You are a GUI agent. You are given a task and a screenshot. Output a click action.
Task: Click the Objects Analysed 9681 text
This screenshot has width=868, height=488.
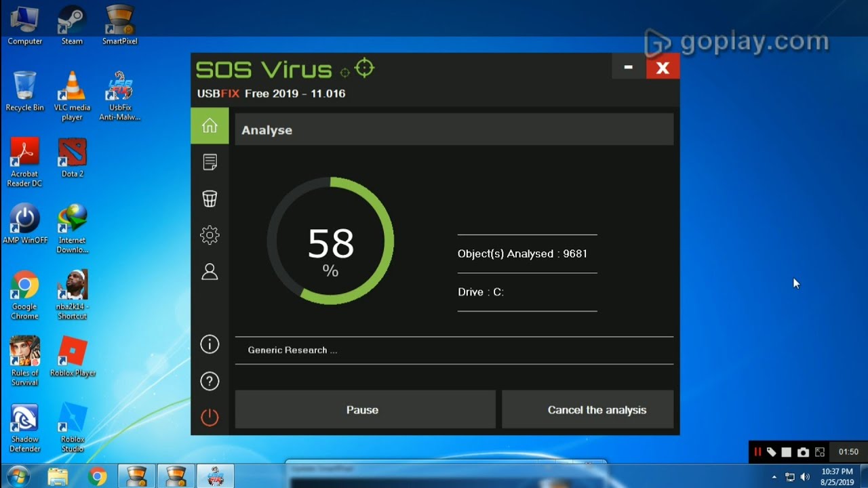(522, 253)
